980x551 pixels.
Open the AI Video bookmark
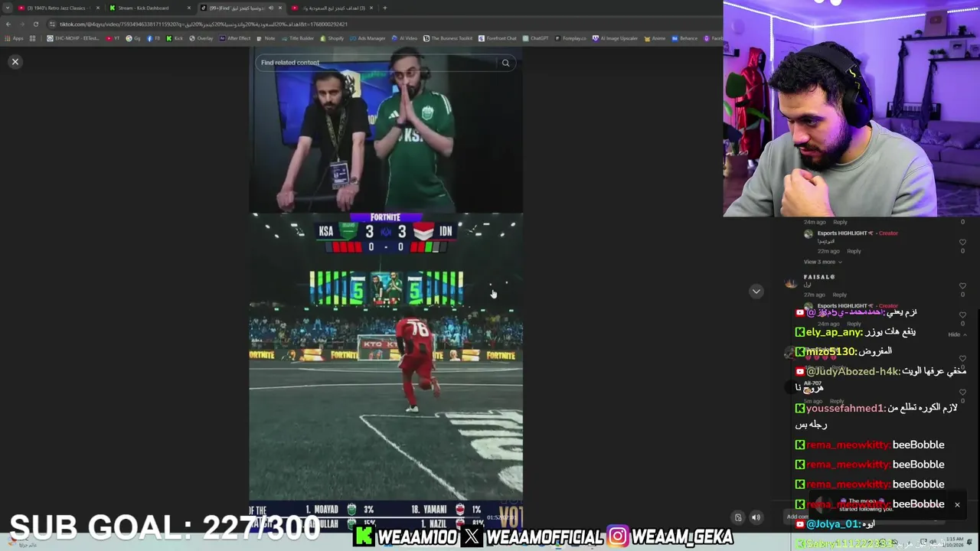[x=404, y=38]
